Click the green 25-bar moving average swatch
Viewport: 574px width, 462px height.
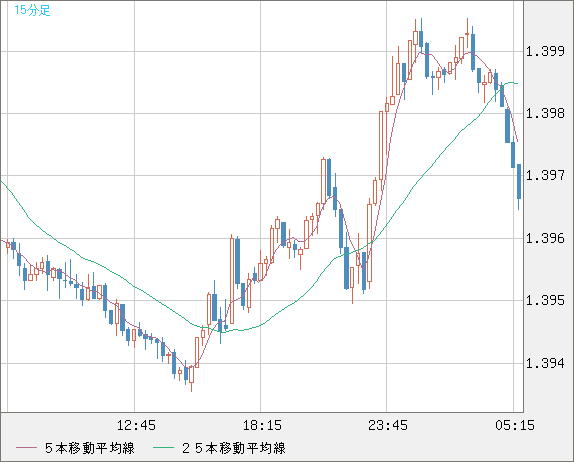[x=163, y=448]
